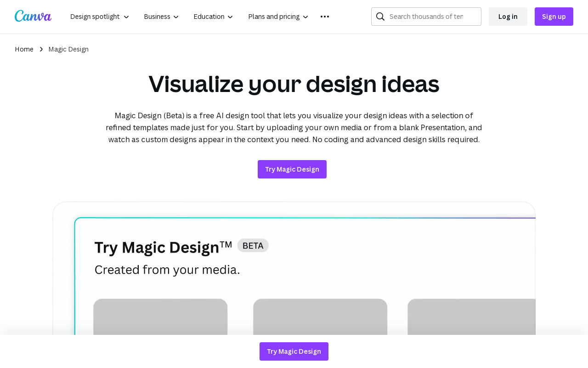The width and height of the screenshot is (588, 368).
Task: Click the upper Try Magic Design button
Action: click(x=292, y=168)
